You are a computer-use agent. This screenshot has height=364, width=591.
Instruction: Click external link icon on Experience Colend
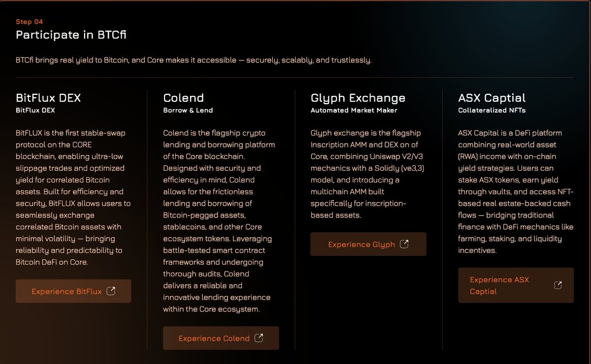(x=259, y=338)
